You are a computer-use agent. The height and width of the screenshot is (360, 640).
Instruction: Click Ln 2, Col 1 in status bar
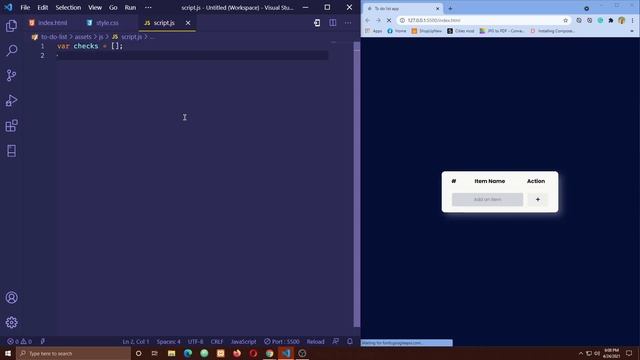(136, 341)
